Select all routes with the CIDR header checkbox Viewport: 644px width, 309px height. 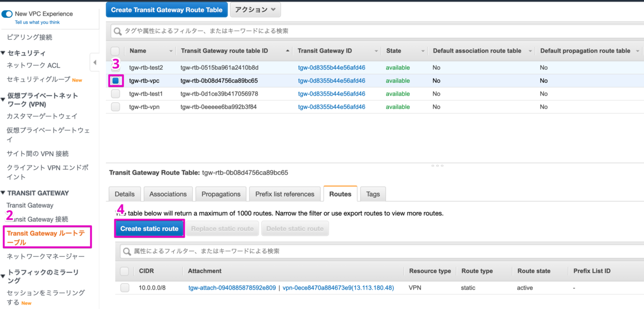point(125,271)
